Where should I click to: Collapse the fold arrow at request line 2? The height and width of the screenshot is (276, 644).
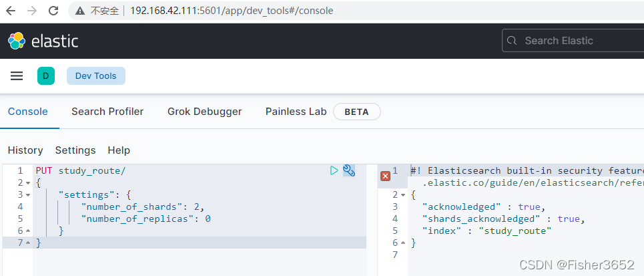coord(28,182)
